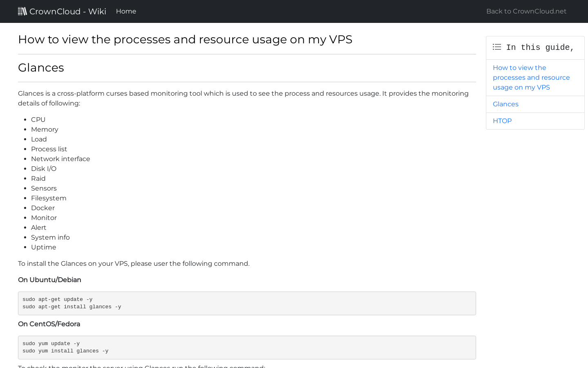
Task: Click the books logo icon in navbar
Action: pos(22,11)
